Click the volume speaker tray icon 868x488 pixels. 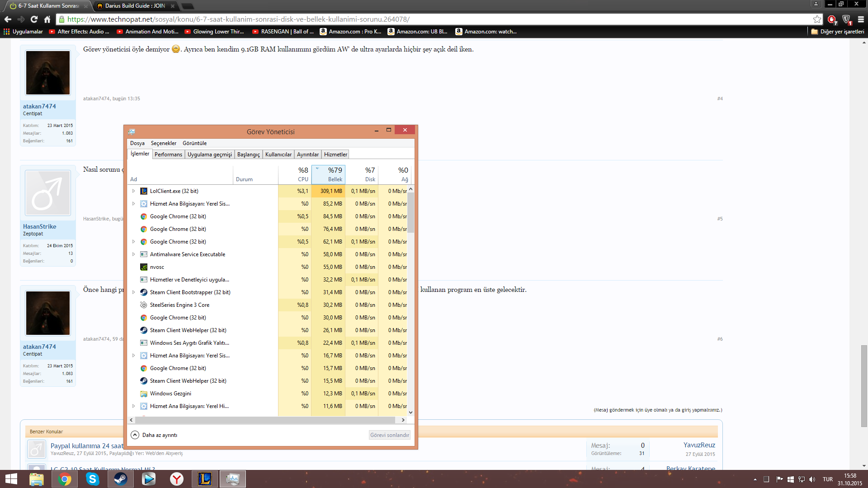(x=812, y=479)
